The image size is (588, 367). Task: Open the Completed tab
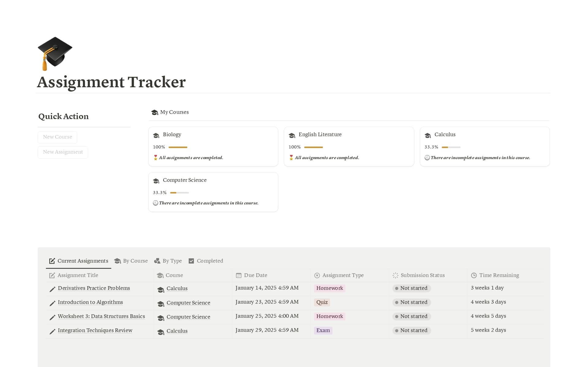click(209, 261)
